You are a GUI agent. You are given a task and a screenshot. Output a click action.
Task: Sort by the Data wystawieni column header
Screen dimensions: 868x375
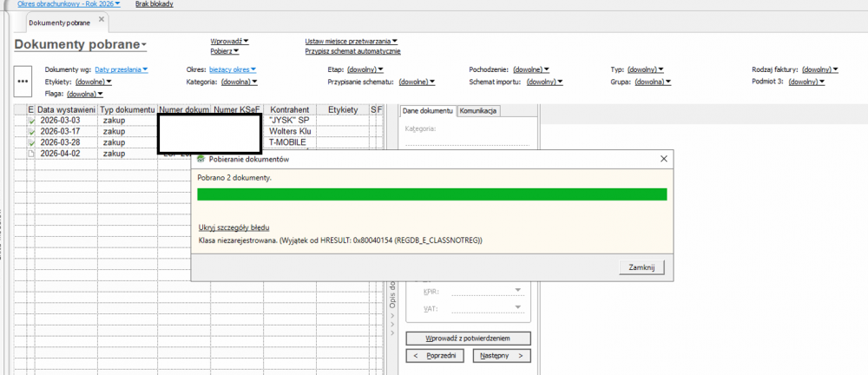tap(67, 110)
